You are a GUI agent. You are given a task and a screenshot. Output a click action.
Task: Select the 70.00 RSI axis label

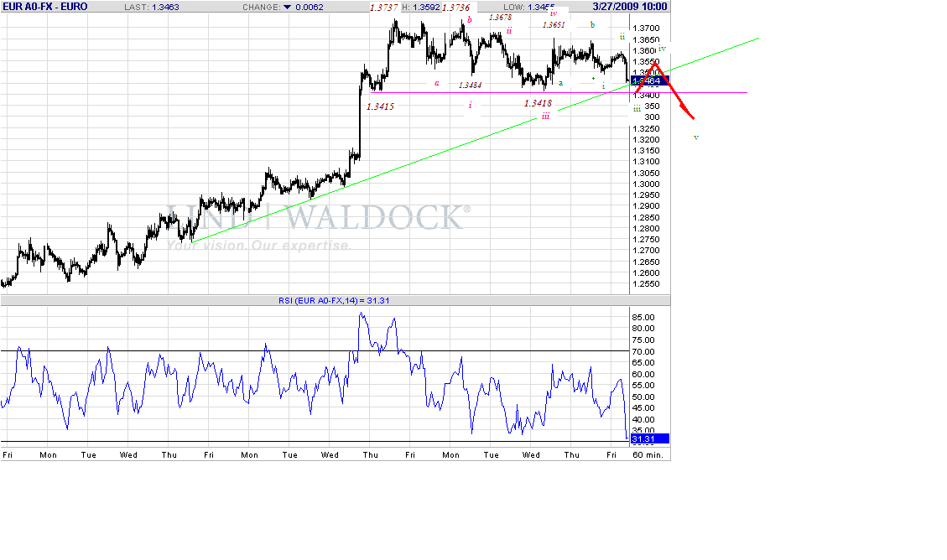pos(643,352)
